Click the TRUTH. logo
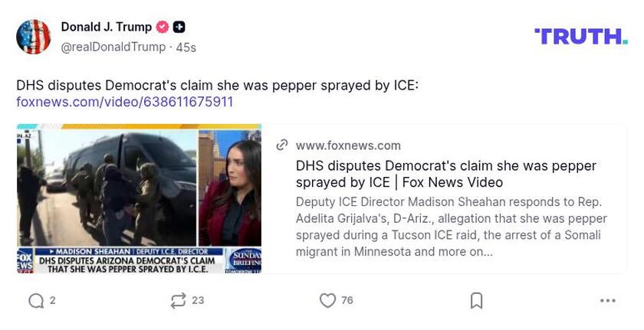The height and width of the screenshot is (330, 644). (580, 36)
